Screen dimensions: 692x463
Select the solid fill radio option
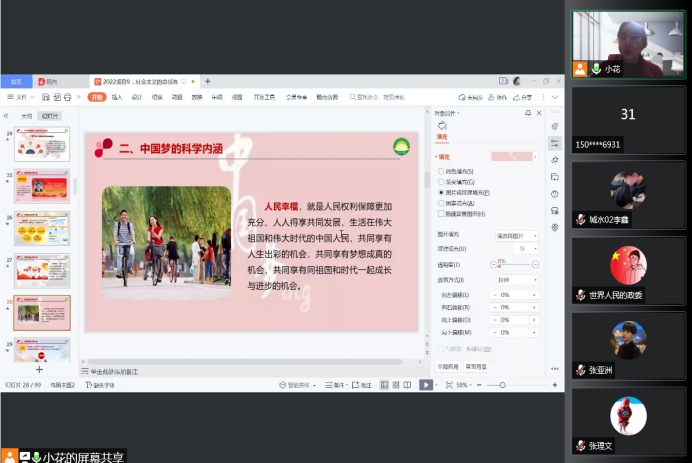442,171
